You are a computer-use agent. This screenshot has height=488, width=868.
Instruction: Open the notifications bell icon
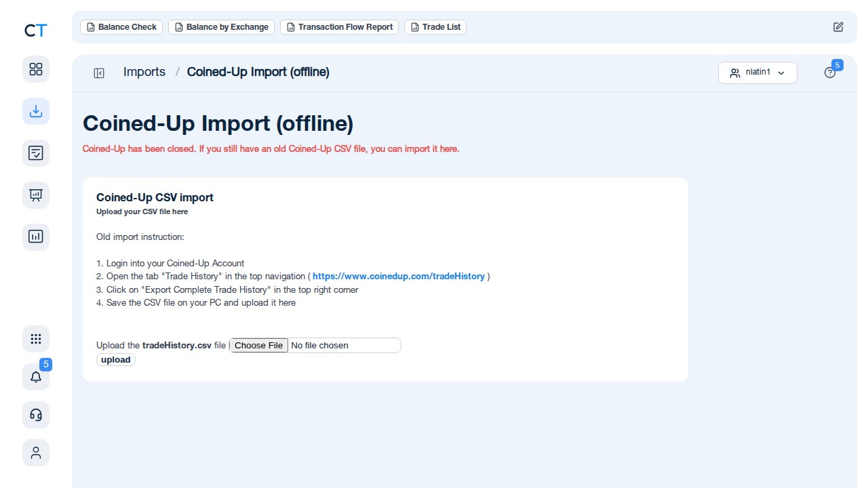tap(36, 377)
